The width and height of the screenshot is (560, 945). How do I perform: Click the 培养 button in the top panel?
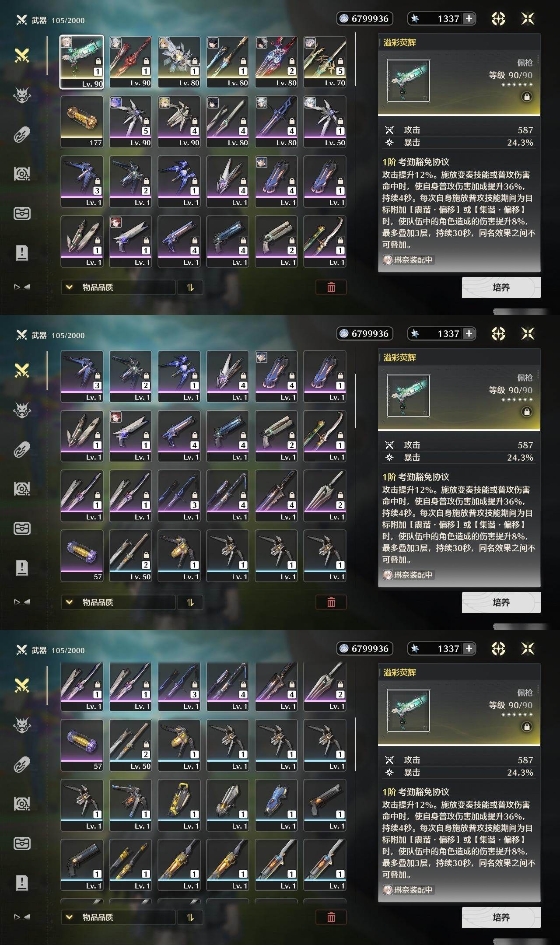(x=501, y=287)
